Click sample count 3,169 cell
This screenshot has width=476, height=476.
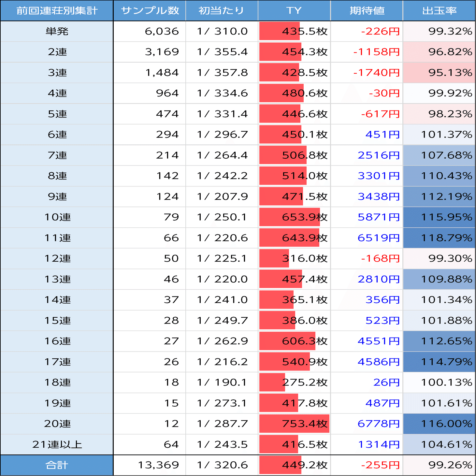click(x=150, y=52)
